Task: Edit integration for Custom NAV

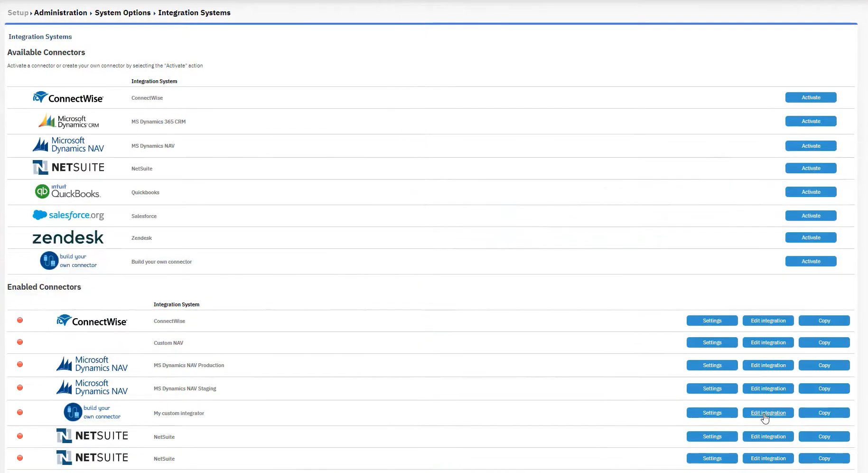Action: click(x=768, y=342)
